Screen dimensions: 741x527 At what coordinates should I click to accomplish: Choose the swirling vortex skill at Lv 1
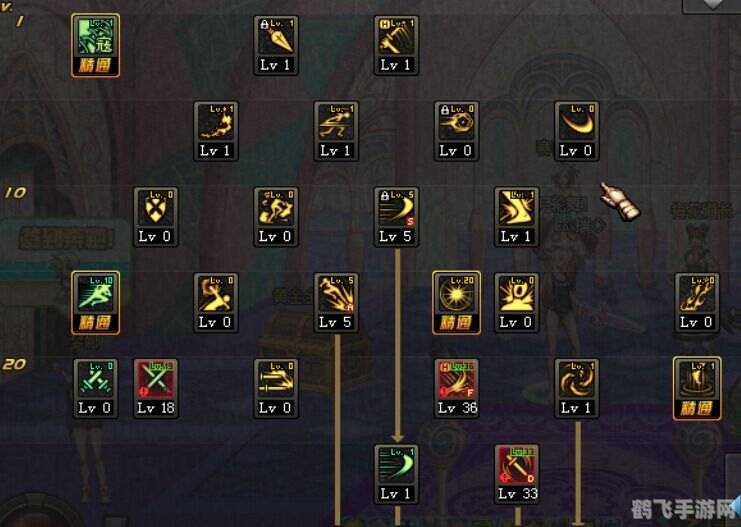(577, 388)
